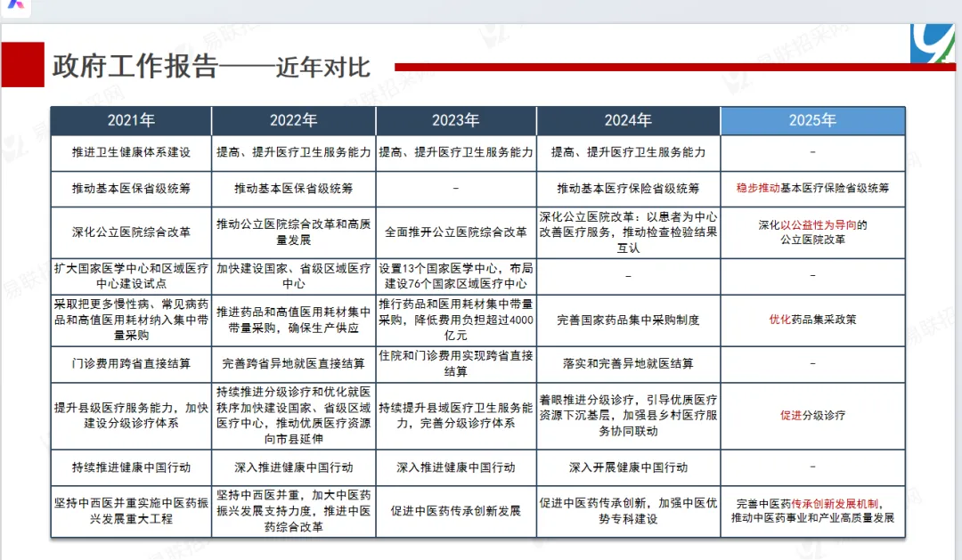This screenshot has width=962, height=560.
Task: Select the 2022年 column header
Action: 293,120
